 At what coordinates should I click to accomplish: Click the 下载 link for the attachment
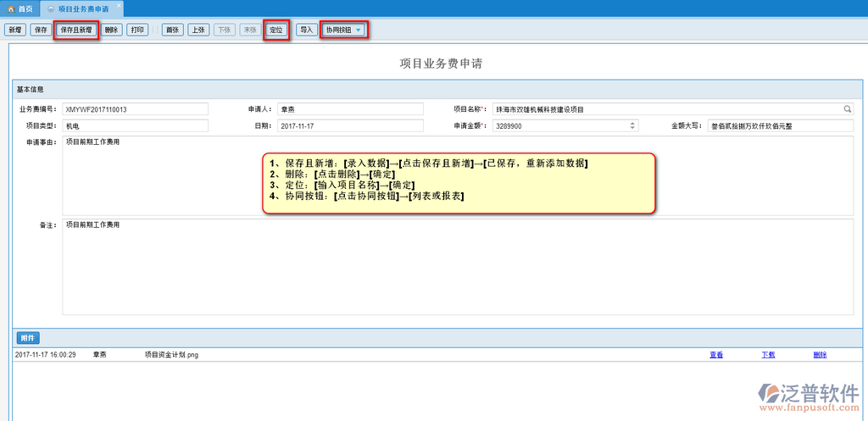pos(768,355)
